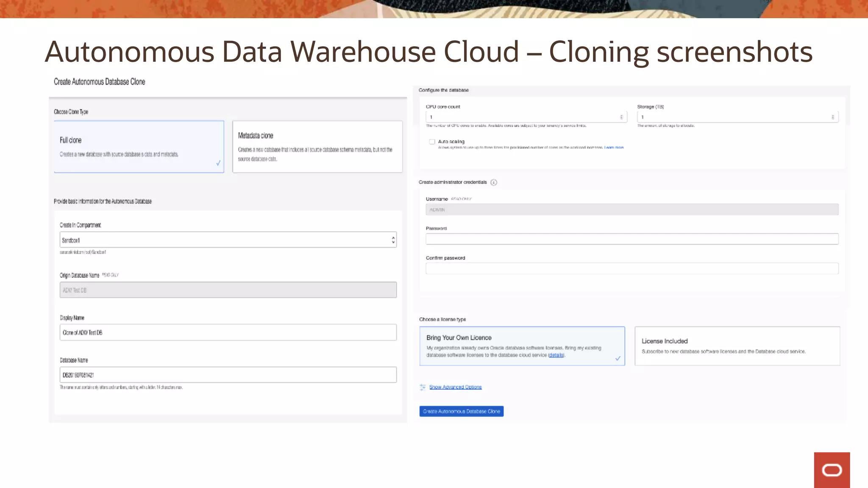Click the read-only Username ADMIN field
The image size is (868, 488).
click(x=632, y=209)
